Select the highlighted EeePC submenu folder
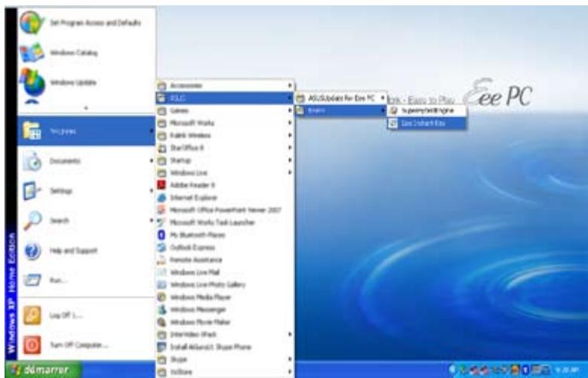 [x=341, y=110]
